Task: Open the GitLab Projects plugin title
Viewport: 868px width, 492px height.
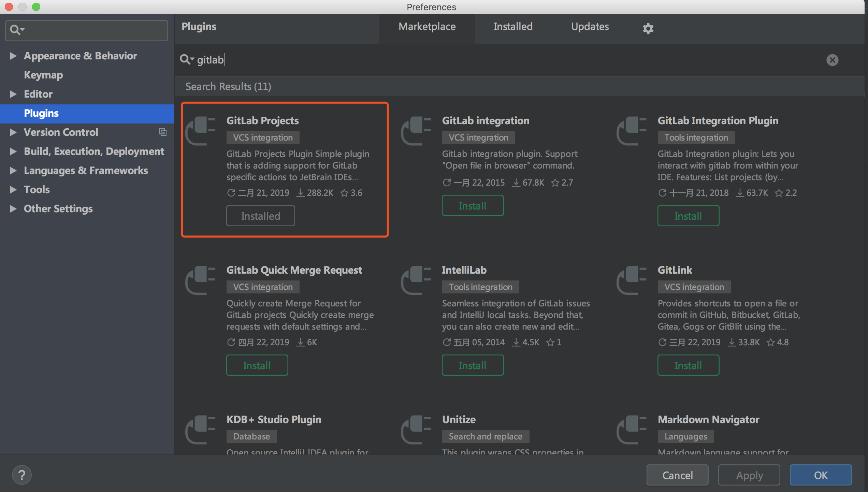Action: tap(262, 120)
